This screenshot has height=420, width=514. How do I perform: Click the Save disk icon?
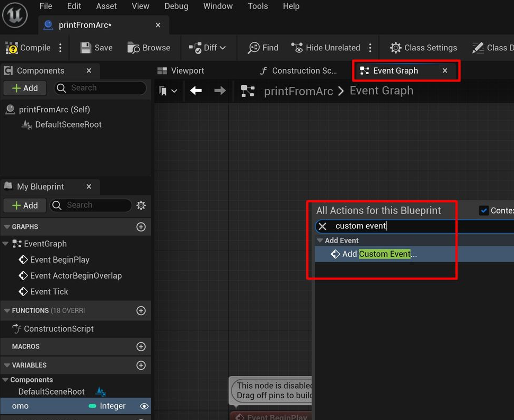coord(86,48)
